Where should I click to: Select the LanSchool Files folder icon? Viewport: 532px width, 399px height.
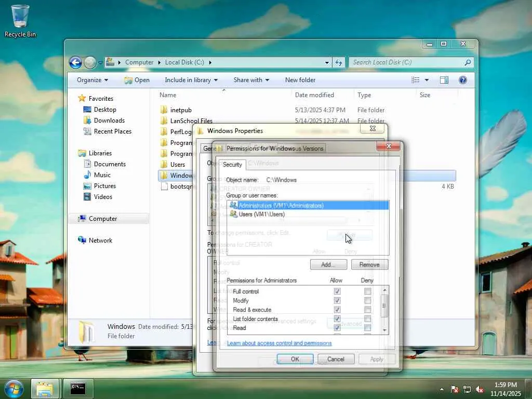point(164,121)
